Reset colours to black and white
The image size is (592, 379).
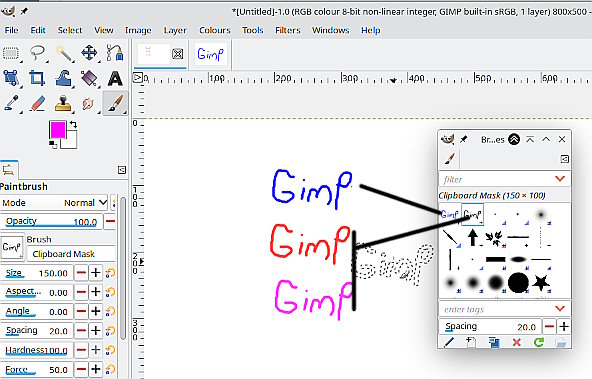[x=53, y=145]
